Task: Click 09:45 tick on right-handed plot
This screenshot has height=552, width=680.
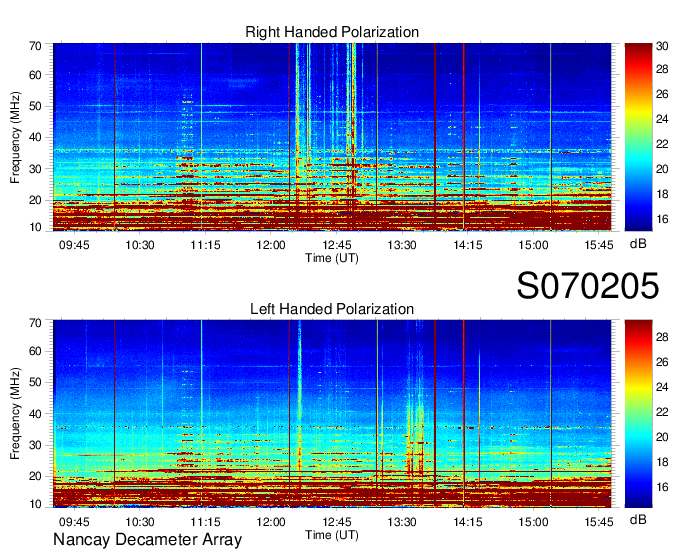Action: [x=74, y=245]
